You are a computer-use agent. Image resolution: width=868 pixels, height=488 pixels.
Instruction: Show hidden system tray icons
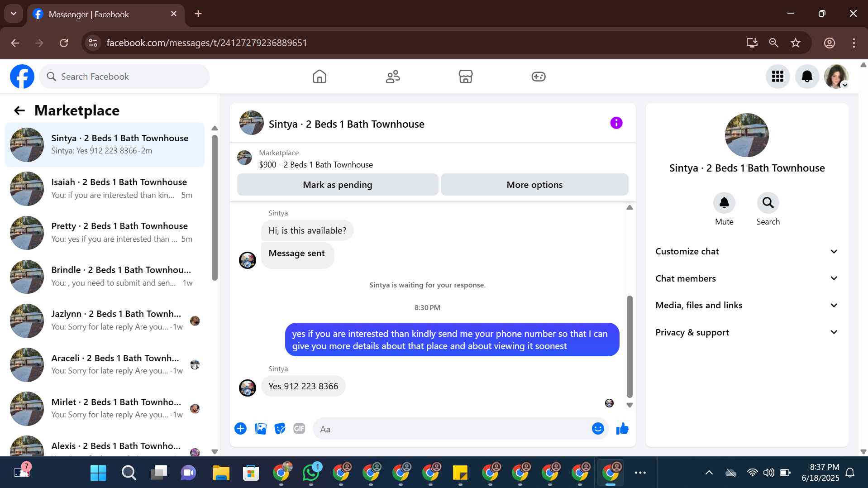[x=709, y=473]
